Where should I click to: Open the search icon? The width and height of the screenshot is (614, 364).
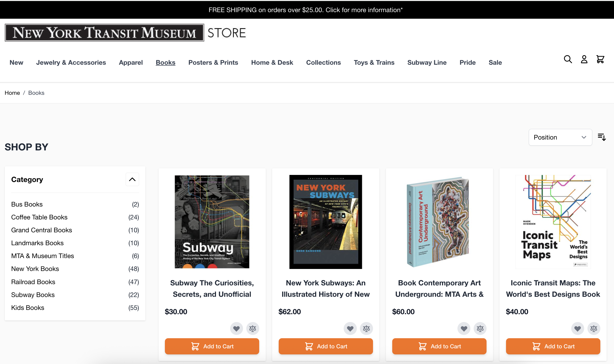568,59
